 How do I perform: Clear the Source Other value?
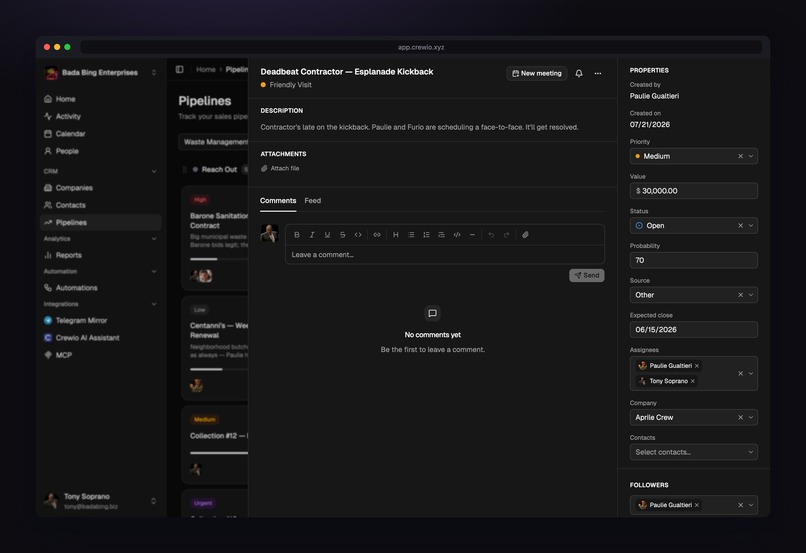tap(741, 295)
